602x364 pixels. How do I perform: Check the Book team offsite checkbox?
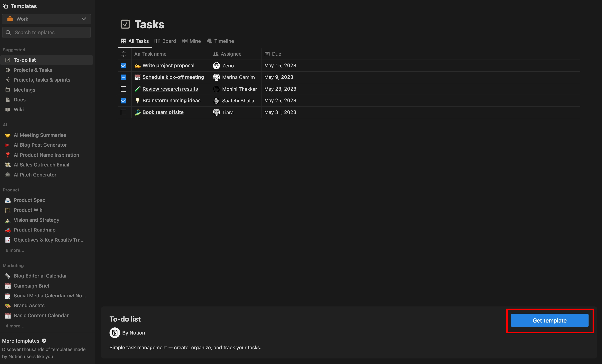pyautogui.click(x=123, y=112)
